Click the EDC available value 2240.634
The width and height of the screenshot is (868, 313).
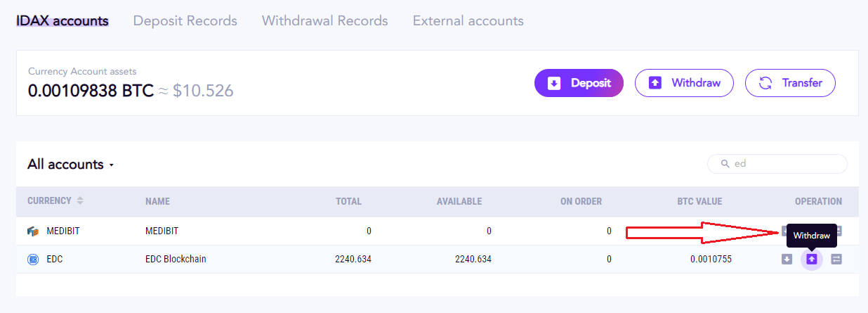click(x=473, y=259)
